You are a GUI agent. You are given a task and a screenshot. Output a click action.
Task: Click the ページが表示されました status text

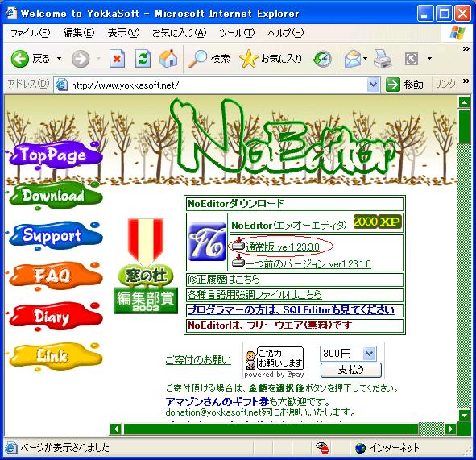click(64, 448)
